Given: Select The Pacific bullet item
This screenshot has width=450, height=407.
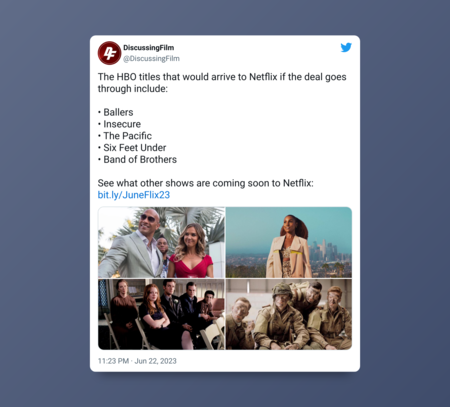Looking at the screenshot, I should pyautogui.click(x=125, y=136).
